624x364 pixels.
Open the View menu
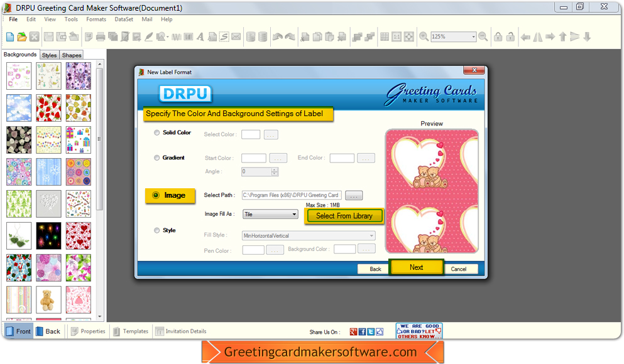50,19
